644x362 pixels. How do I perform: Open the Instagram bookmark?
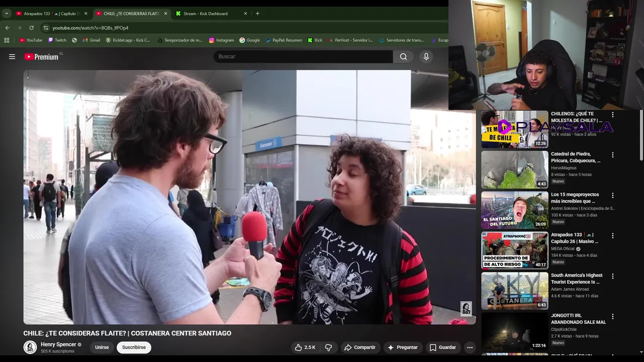pyautogui.click(x=221, y=40)
